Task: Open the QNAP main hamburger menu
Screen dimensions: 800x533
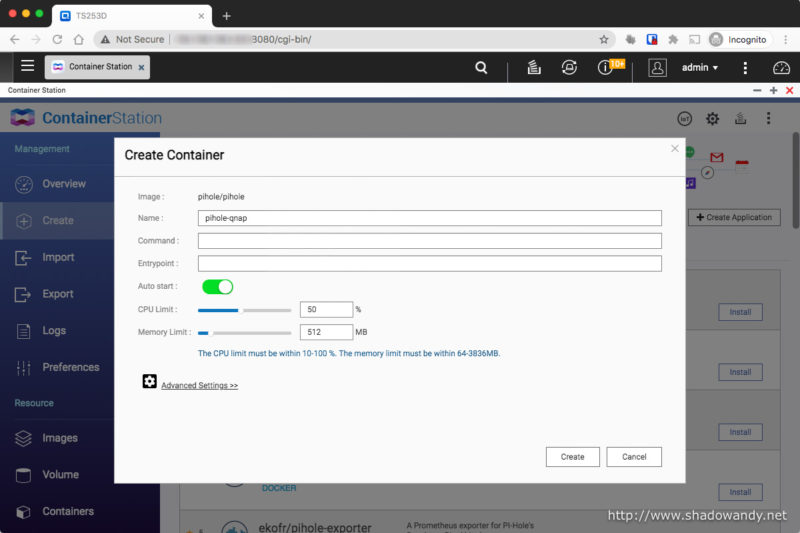Action: (x=27, y=67)
